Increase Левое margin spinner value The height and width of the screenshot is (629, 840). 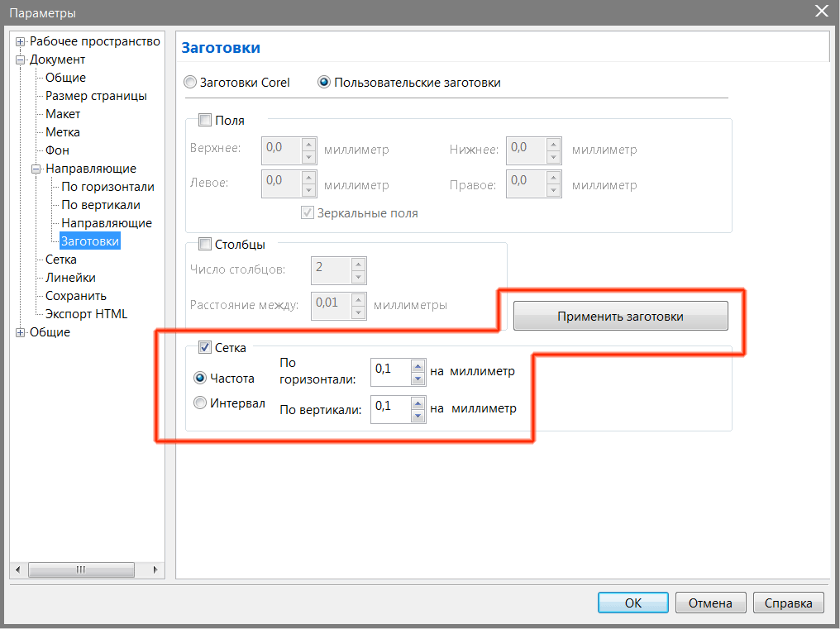point(308,178)
